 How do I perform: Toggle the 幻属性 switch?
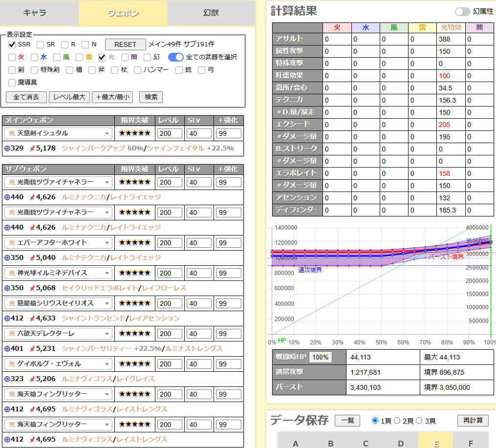point(462,12)
